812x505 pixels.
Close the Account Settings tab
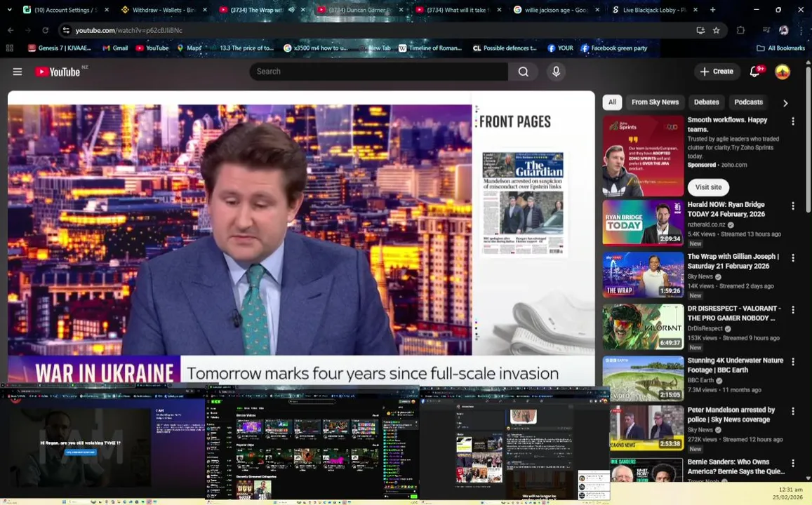click(107, 9)
